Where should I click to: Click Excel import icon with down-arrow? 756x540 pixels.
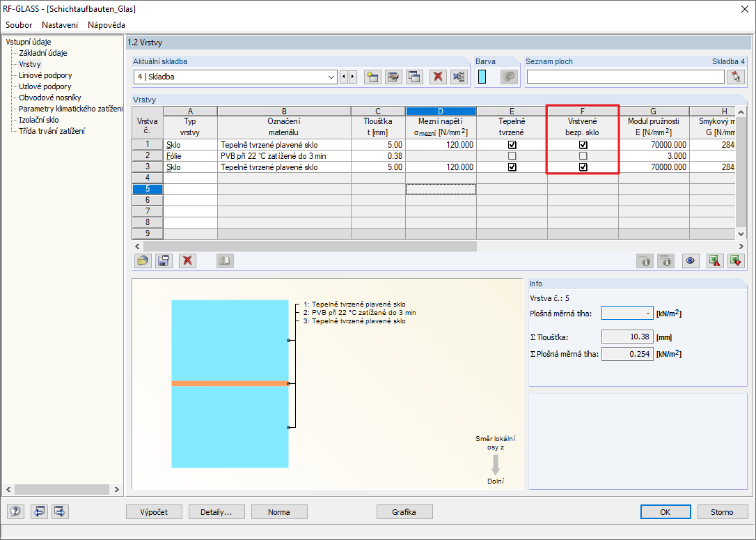coord(736,261)
